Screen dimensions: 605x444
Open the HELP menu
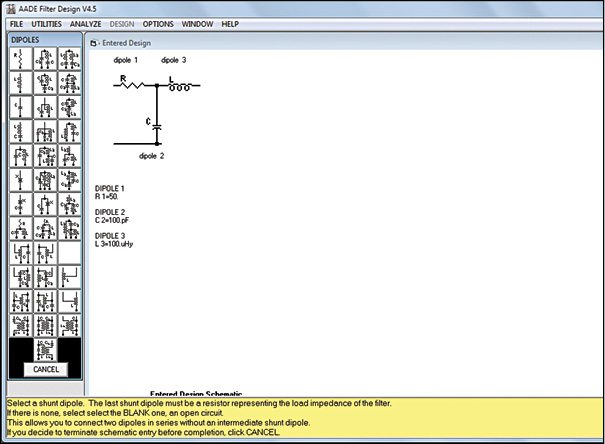pos(230,23)
